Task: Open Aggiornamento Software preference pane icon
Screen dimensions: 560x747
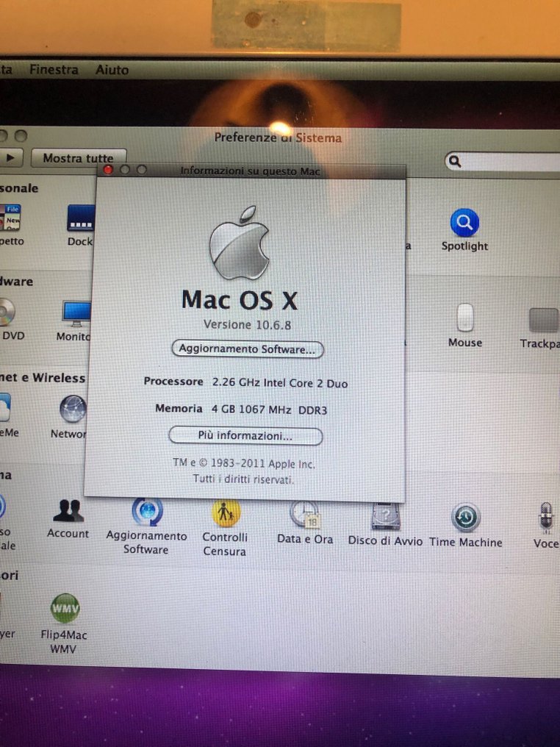Action: pyautogui.click(x=147, y=512)
